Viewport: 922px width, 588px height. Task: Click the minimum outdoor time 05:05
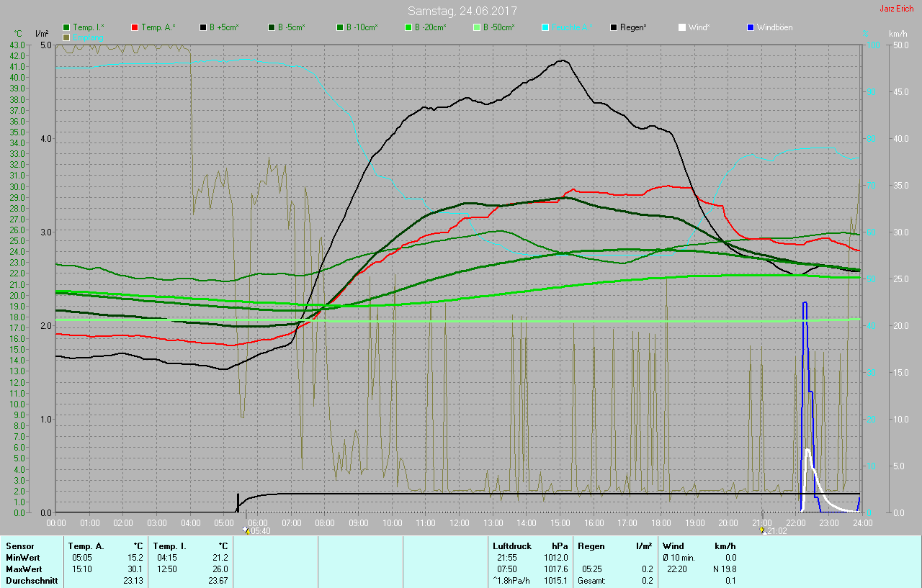[81, 558]
